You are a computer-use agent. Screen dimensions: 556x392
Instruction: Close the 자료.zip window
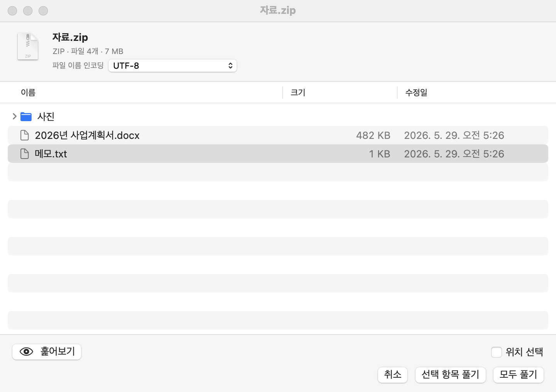[x=12, y=11]
